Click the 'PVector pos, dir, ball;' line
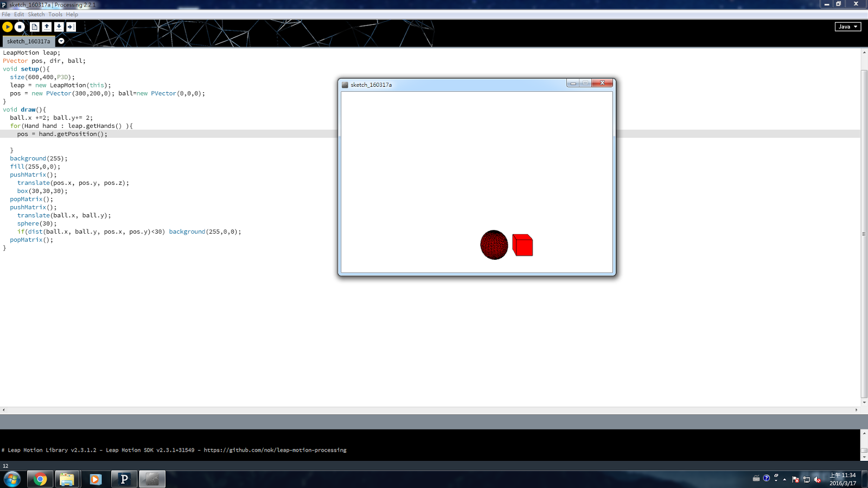Screen dimensions: 868x488 [44, 61]
